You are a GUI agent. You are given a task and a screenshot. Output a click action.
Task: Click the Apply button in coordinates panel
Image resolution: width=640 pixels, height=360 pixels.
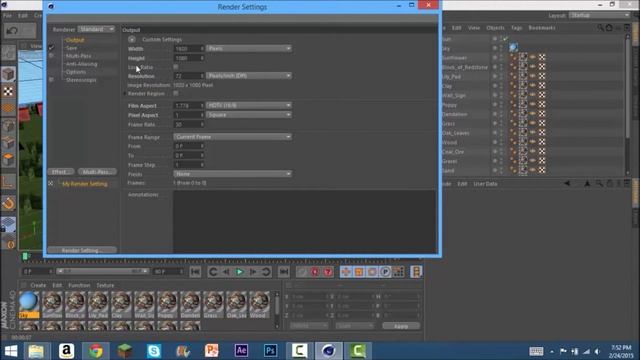click(x=401, y=326)
